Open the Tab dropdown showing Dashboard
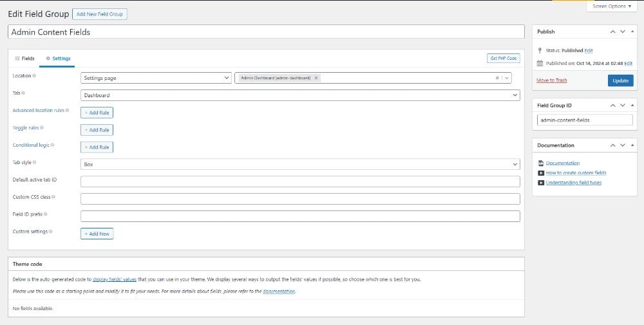This screenshot has height=325, width=644. pos(300,95)
